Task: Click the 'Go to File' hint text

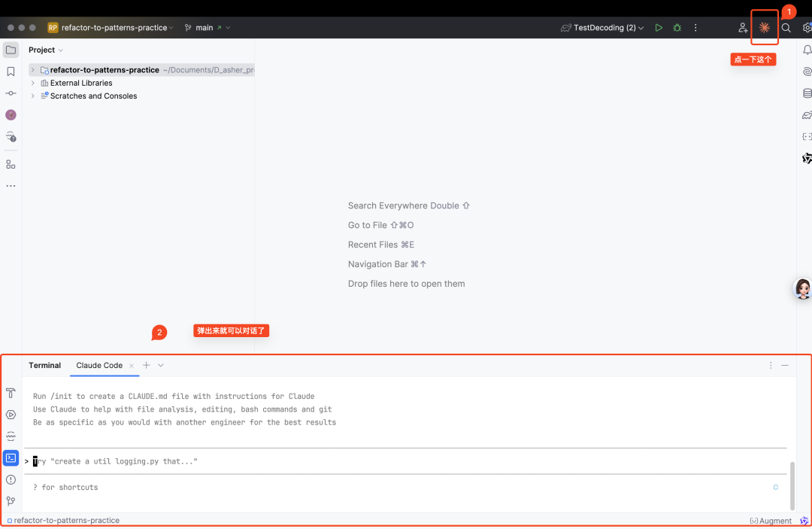Action: [x=380, y=226]
